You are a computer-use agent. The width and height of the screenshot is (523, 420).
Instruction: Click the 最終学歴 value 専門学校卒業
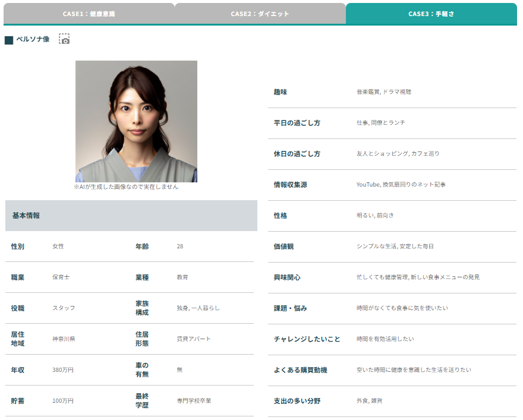click(x=194, y=401)
